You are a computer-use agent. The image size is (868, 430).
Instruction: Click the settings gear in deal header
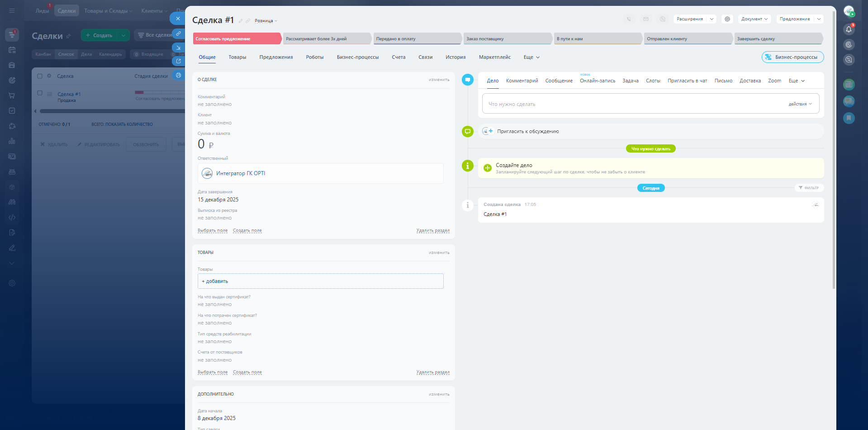pos(727,19)
